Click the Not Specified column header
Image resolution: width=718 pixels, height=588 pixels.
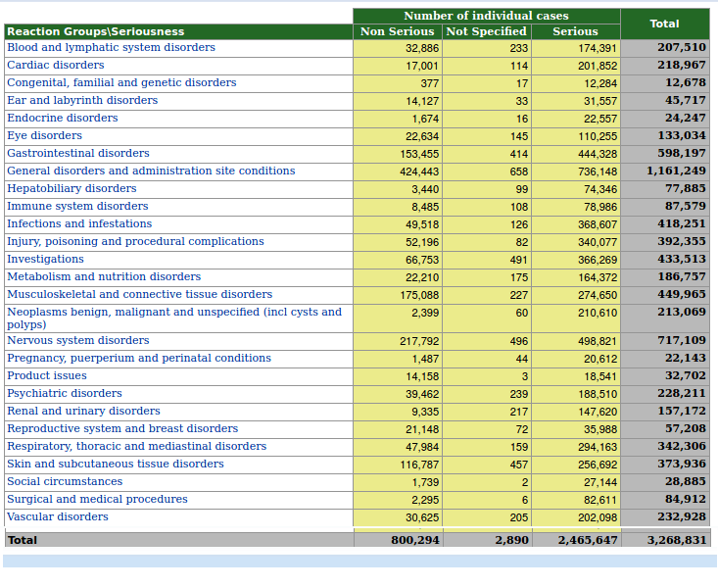pos(486,31)
